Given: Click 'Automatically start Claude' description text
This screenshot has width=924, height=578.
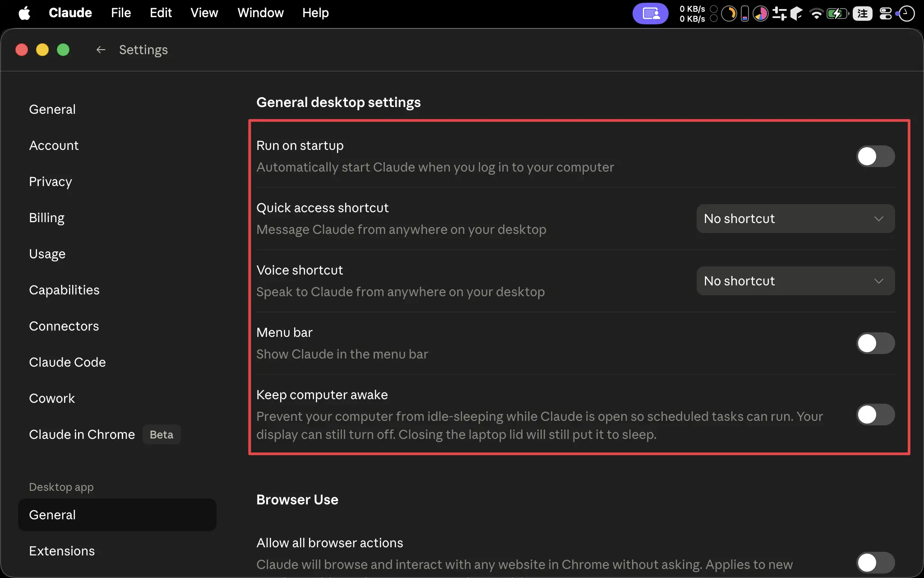Looking at the screenshot, I should click(x=435, y=167).
